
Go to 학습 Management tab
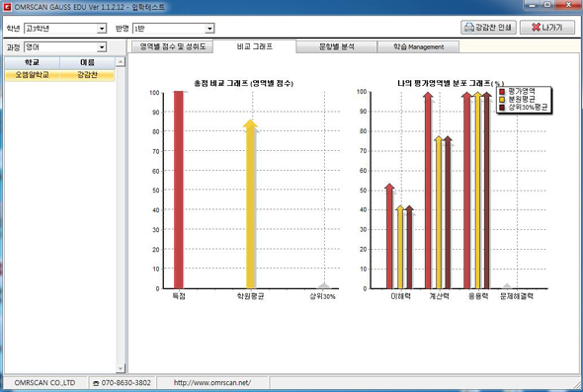pos(418,46)
